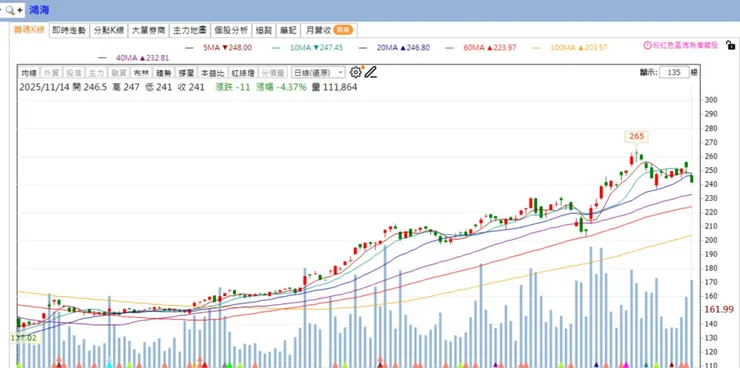The image size is (740, 368).
Task: Toggle the 投信 indicator button
Action: pos(74,73)
